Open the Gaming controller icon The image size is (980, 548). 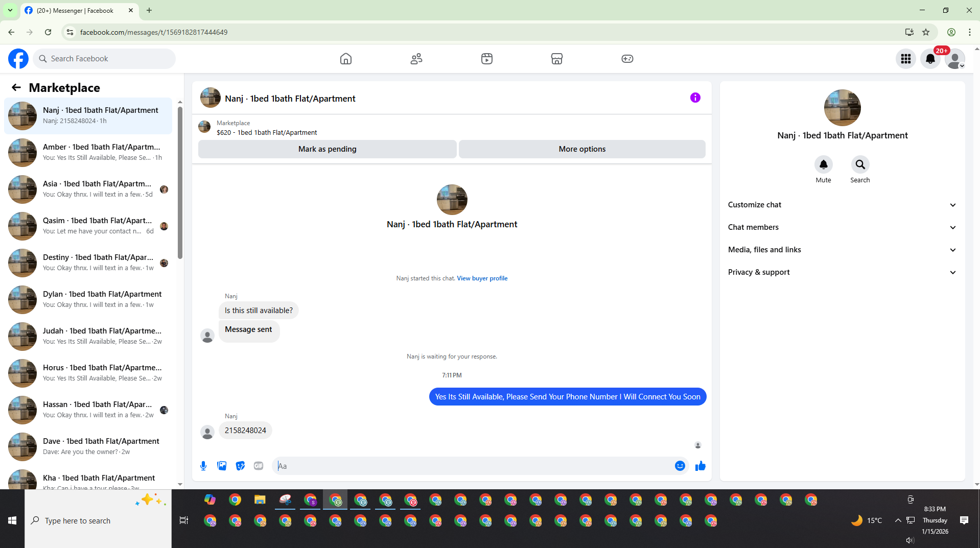(627, 59)
